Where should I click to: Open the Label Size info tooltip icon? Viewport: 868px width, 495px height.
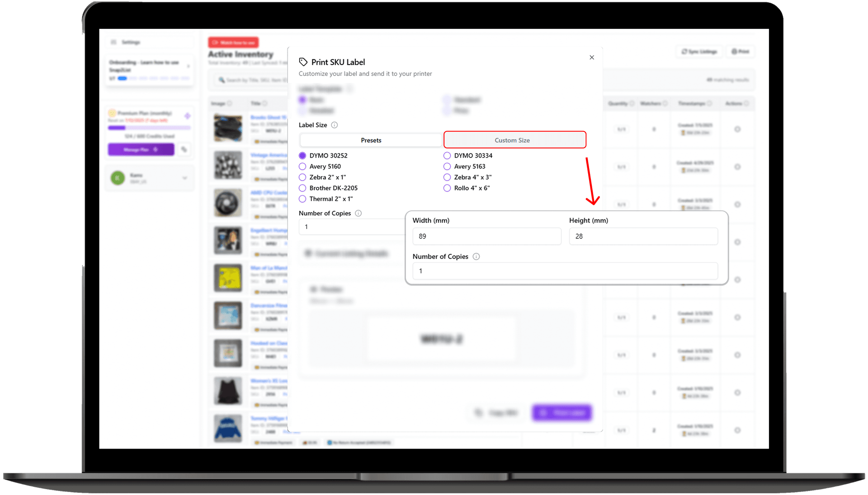pyautogui.click(x=334, y=125)
